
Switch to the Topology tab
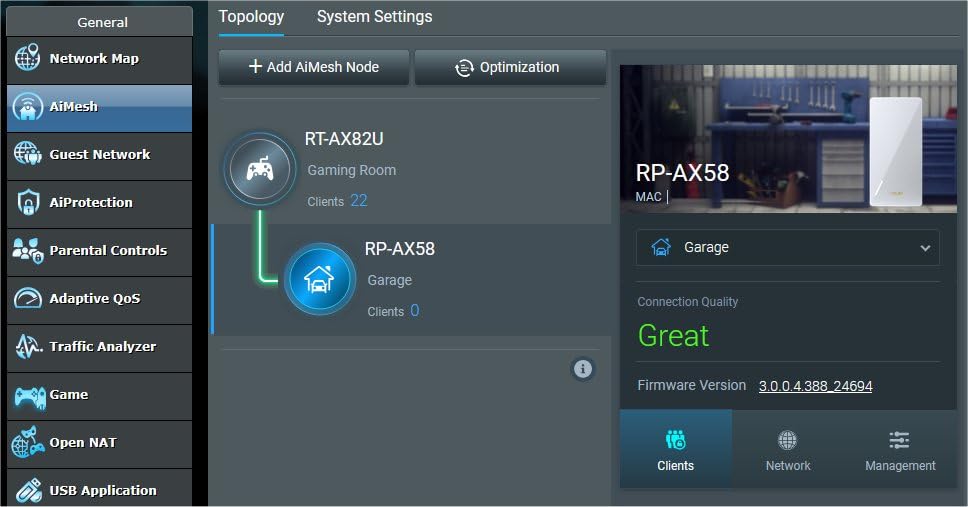pos(251,17)
